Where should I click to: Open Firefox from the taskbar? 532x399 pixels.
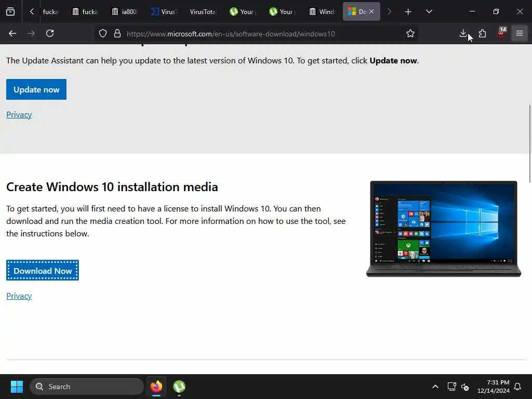(156, 387)
